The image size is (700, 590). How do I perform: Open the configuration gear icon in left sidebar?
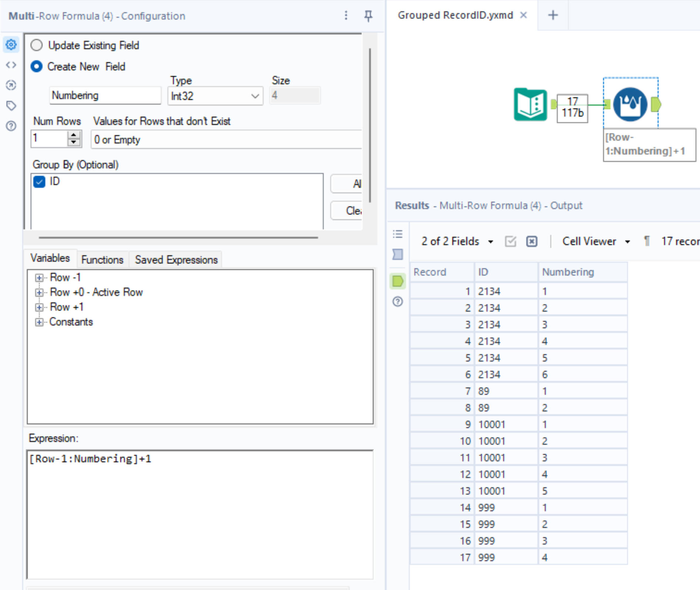click(11, 45)
